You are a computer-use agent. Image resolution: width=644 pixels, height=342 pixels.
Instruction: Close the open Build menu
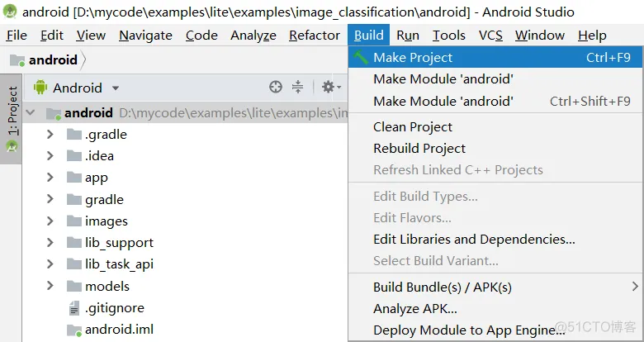(x=368, y=36)
